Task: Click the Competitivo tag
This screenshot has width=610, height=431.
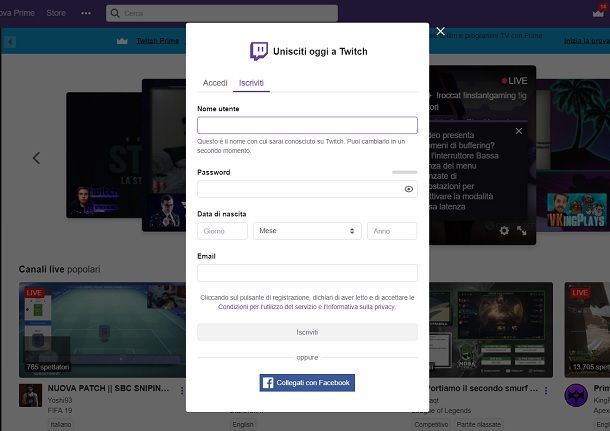Action: tap(431, 424)
